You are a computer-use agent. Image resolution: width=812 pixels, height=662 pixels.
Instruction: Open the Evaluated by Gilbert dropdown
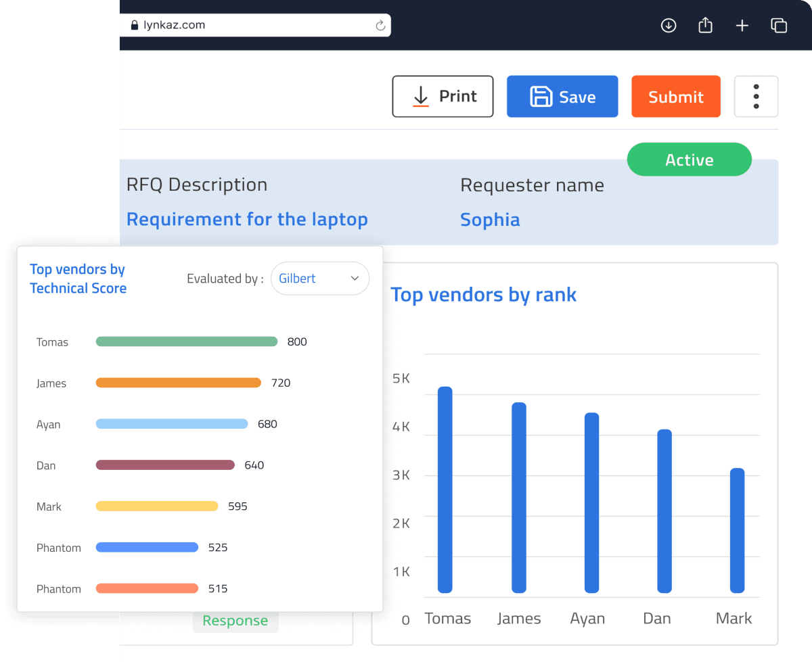pos(320,279)
